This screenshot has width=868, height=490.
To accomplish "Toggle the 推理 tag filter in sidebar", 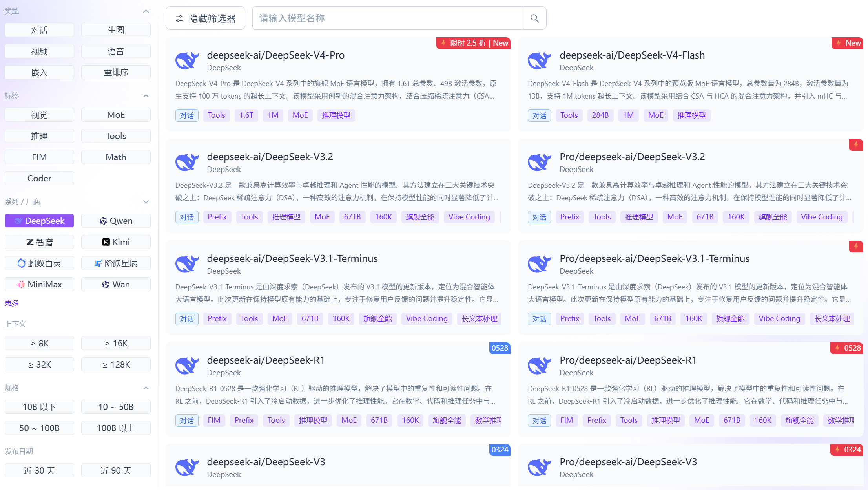I will coord(39,136).
